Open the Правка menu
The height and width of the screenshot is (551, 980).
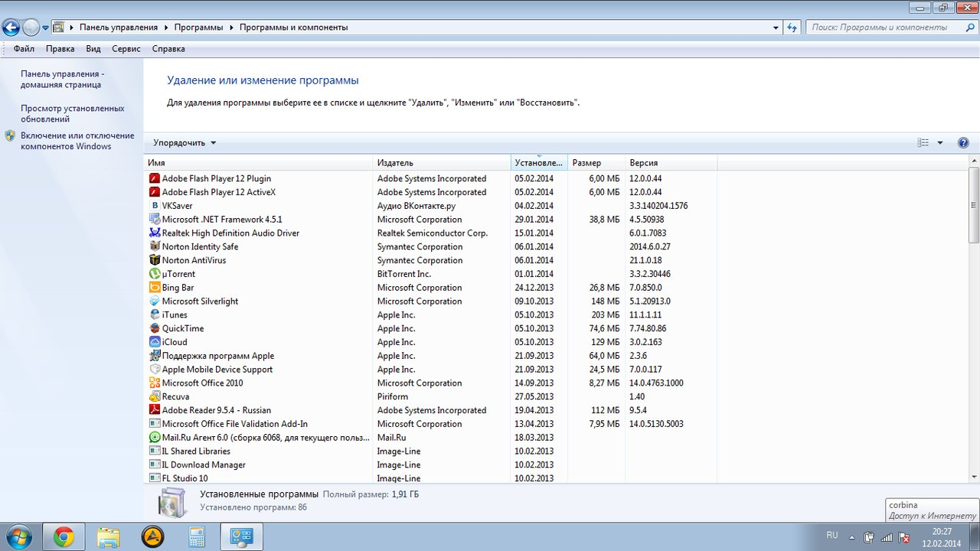(60, 49)
